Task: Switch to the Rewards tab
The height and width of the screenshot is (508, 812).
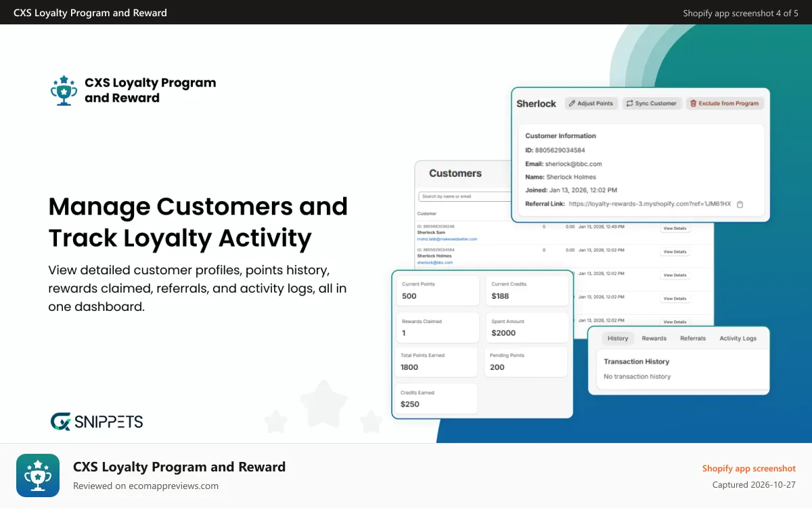Action: click(654, 339)
